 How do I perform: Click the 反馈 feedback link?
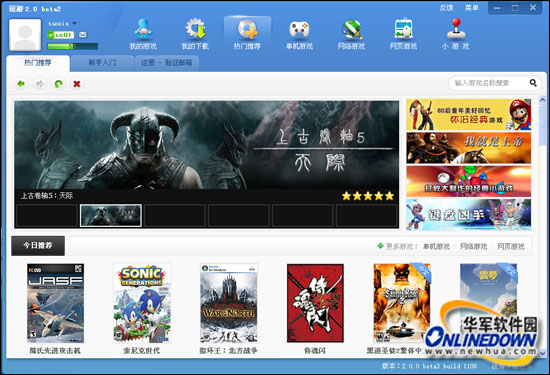click(447, 8)
